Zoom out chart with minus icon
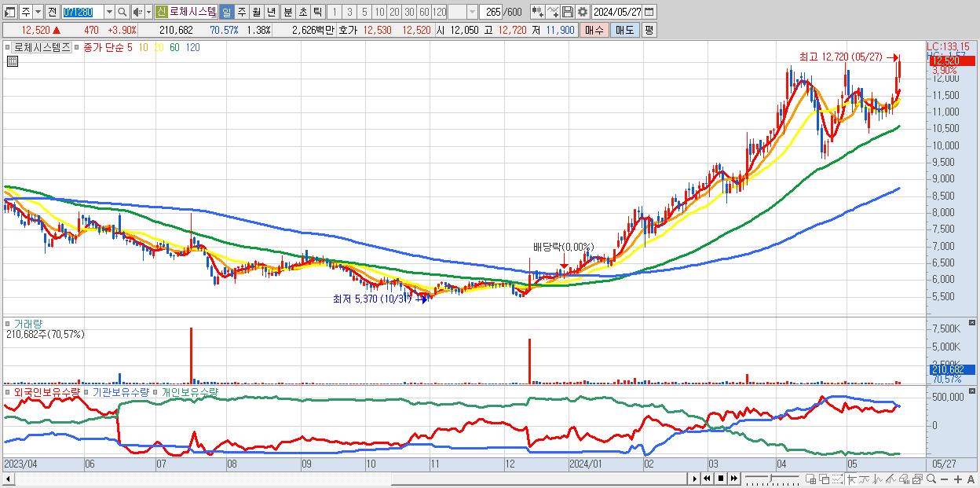Viewport: 980px width, 488px height. (x=944, y=479)
